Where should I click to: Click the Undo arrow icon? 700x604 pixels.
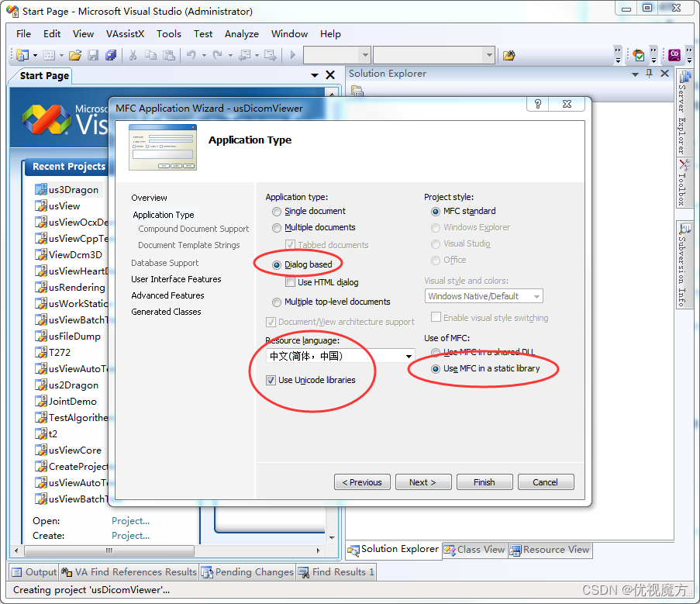(191, 55)
